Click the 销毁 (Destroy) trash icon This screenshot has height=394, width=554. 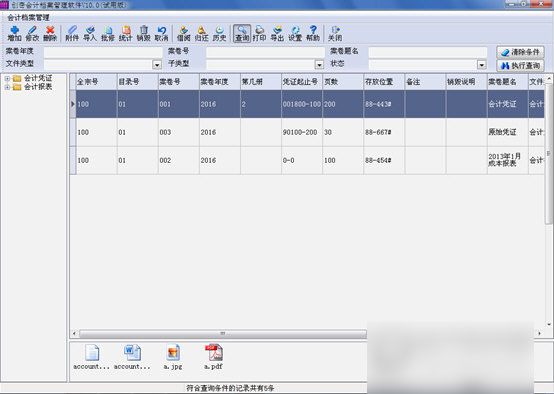coord(143,33)
